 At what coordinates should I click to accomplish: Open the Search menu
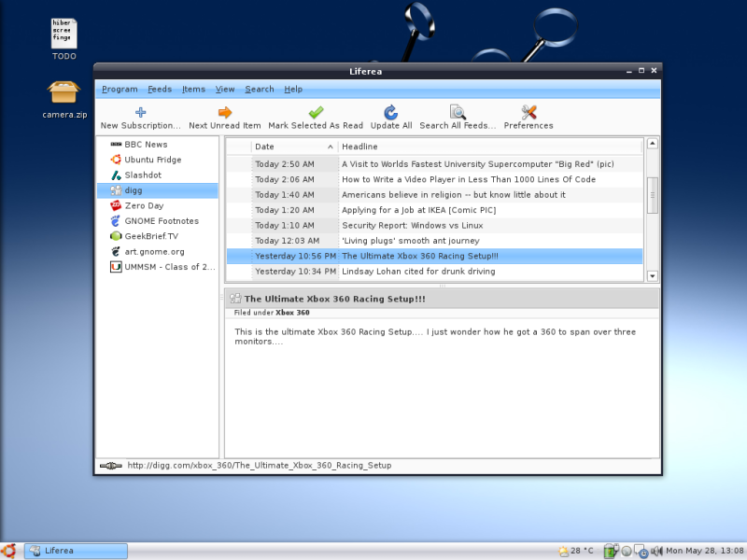click(260, 89)
